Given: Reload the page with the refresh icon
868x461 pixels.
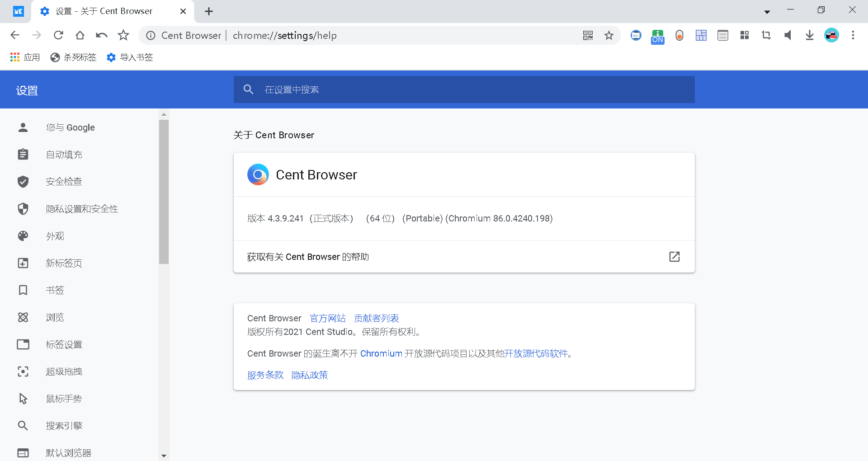Looking at the screenshot, I should point(58,35).
